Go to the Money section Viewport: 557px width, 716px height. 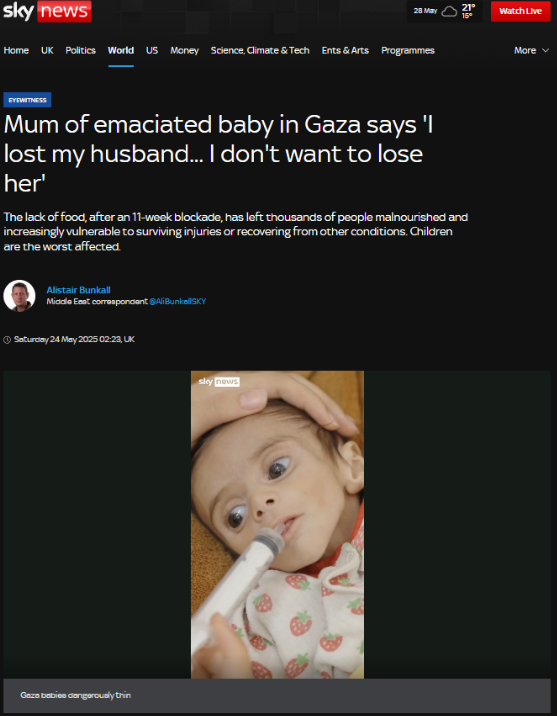tap(184, 51)
